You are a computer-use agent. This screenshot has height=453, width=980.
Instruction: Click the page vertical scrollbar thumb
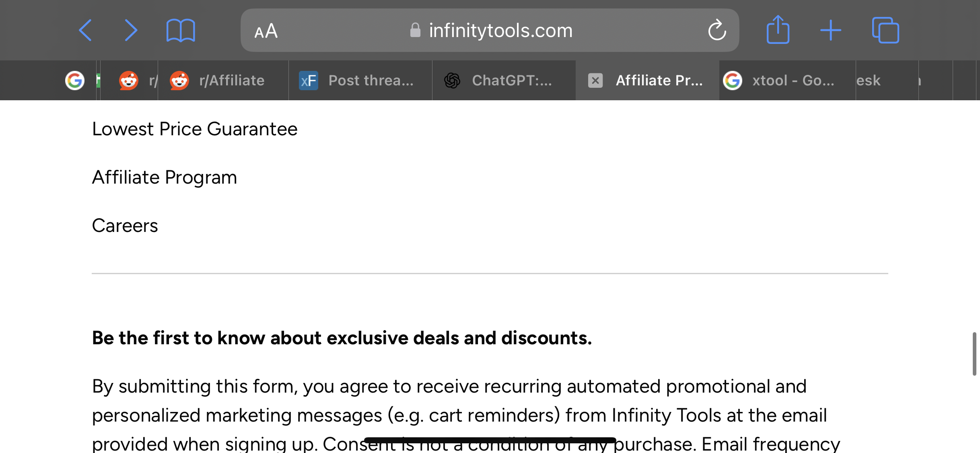point(974,354)
